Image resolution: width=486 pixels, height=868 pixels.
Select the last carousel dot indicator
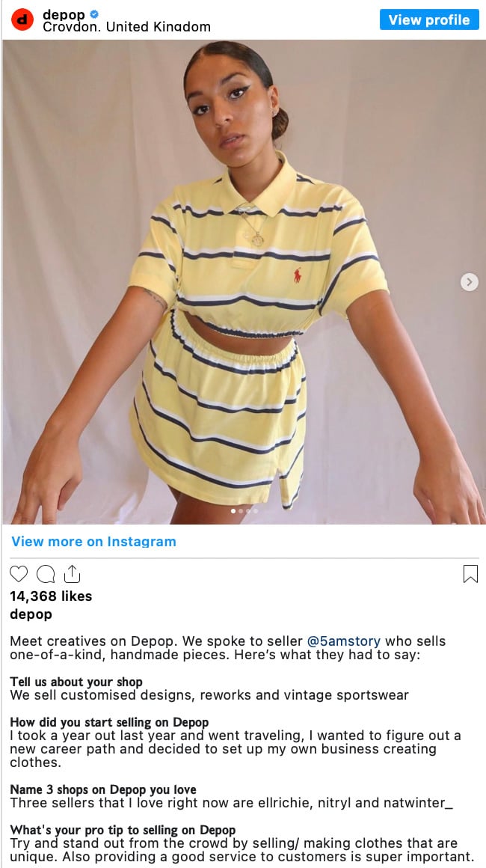click(x=256, y=511)
